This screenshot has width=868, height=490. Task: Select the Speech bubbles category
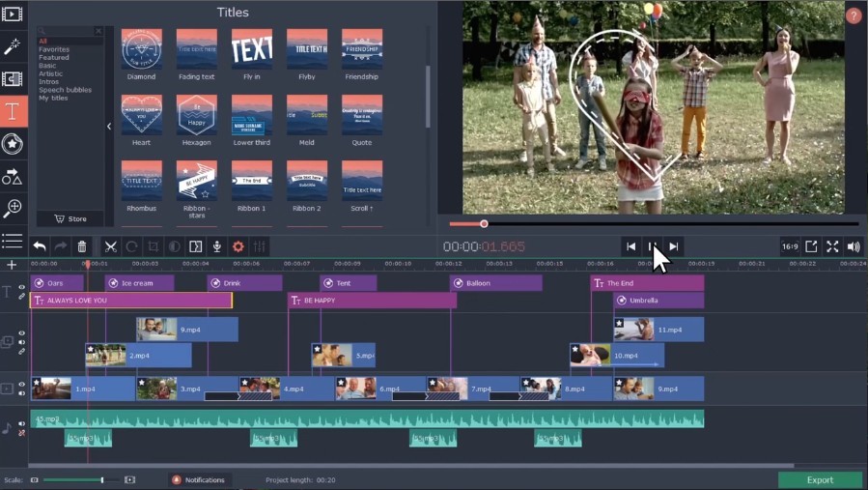(65, 90)
